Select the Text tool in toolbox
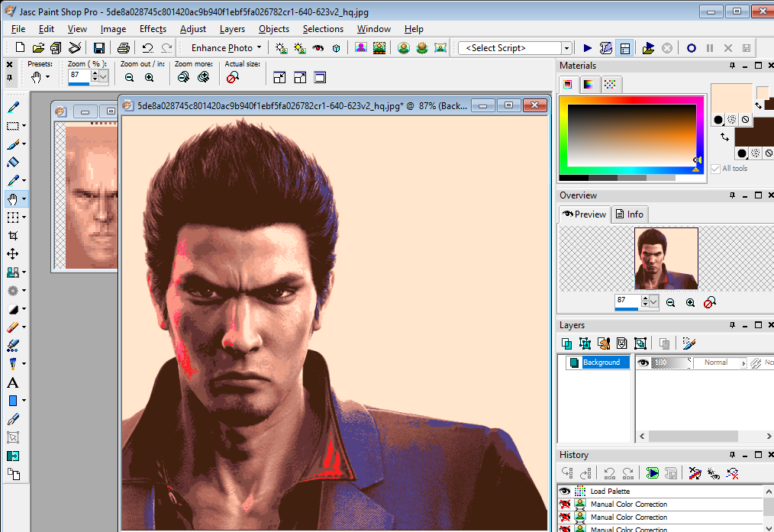774x532 pixels. (13, 382)
